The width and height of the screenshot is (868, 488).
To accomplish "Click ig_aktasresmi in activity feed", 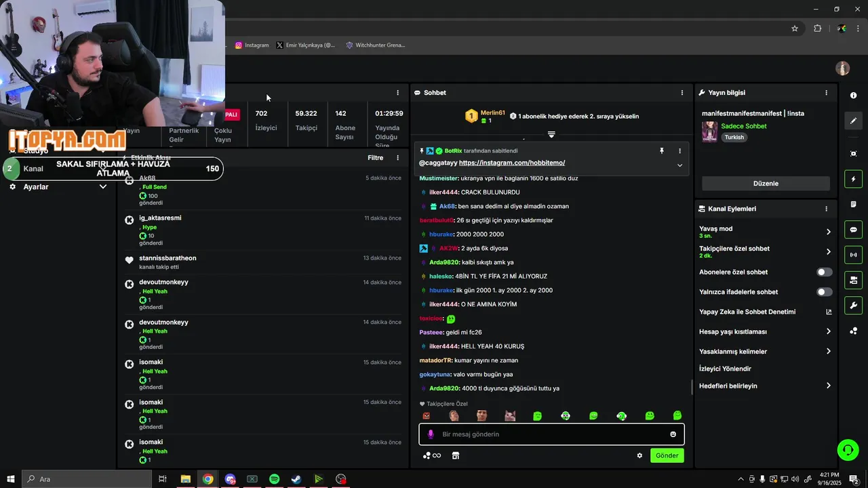I will (x=160, y=218).
